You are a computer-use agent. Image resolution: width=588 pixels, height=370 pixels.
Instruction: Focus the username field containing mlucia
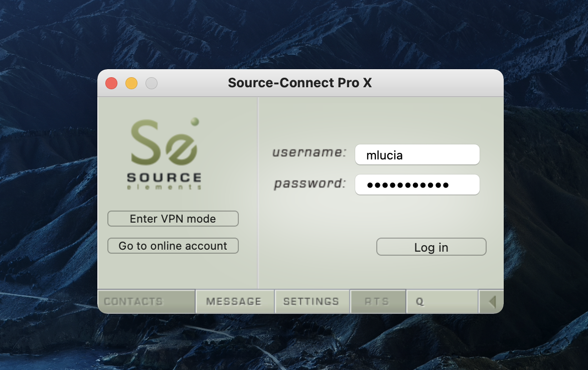point(417,155)
